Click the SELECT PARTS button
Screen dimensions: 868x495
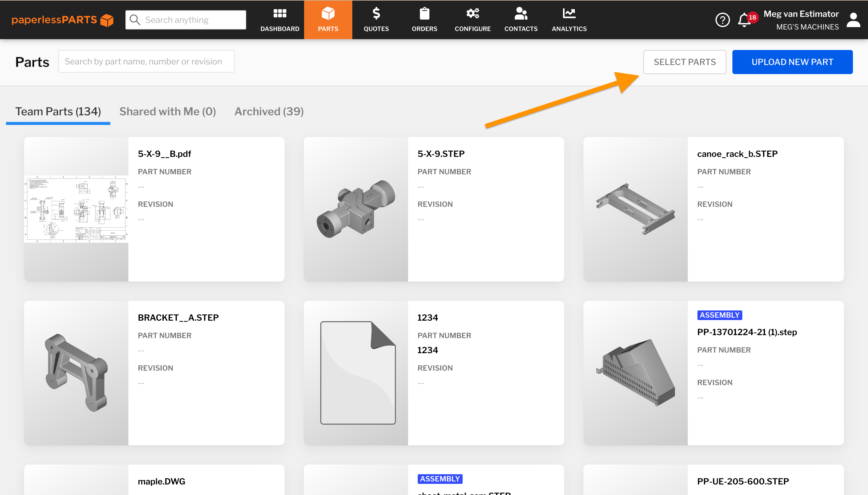[684, 61]
